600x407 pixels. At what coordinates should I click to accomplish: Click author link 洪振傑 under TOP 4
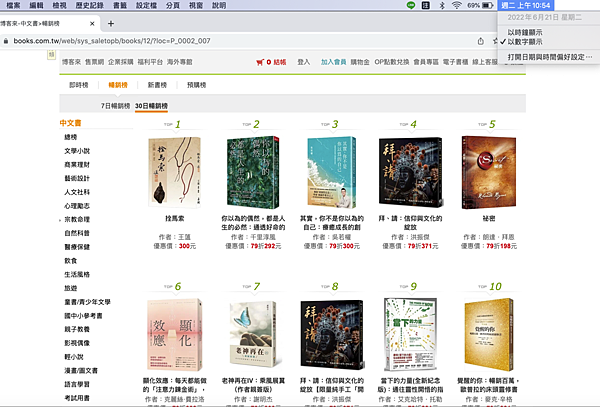pyautogui.click(x=420, y=237)
